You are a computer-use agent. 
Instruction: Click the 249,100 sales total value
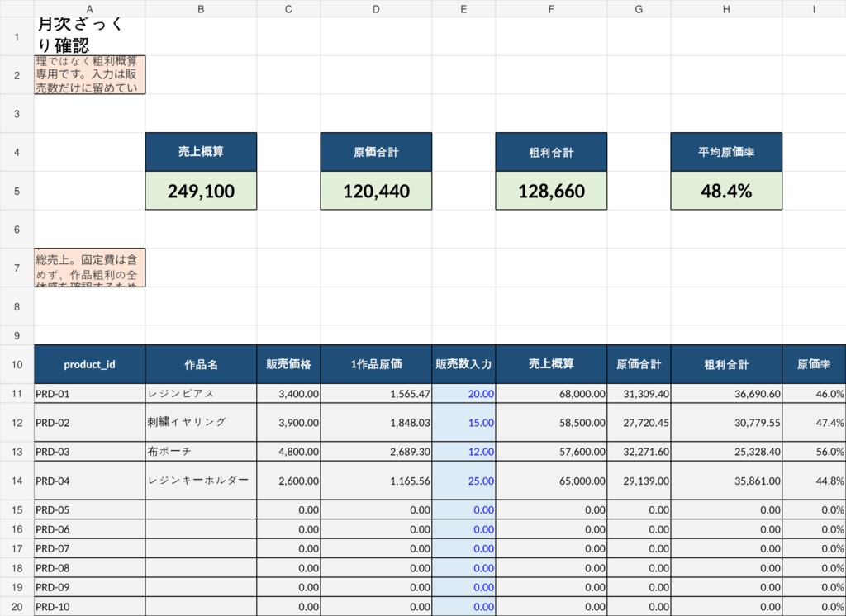[x=201, y=191]
